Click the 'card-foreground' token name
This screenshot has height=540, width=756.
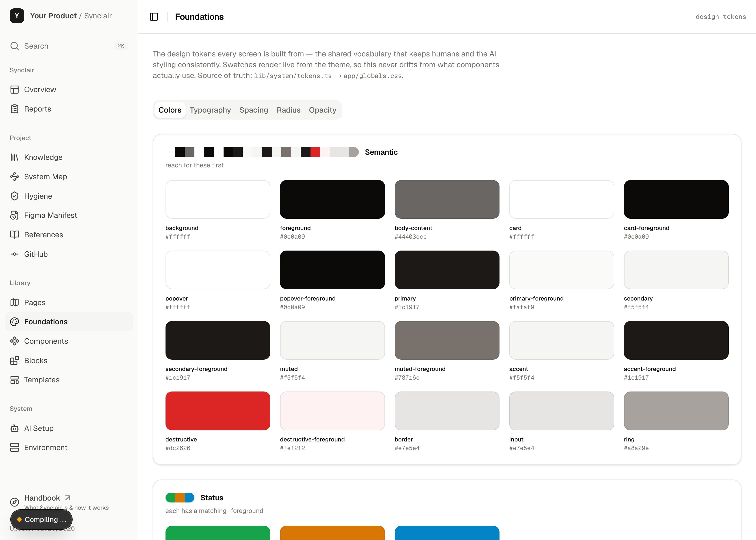pyautogui.click(x=646, y=228)
